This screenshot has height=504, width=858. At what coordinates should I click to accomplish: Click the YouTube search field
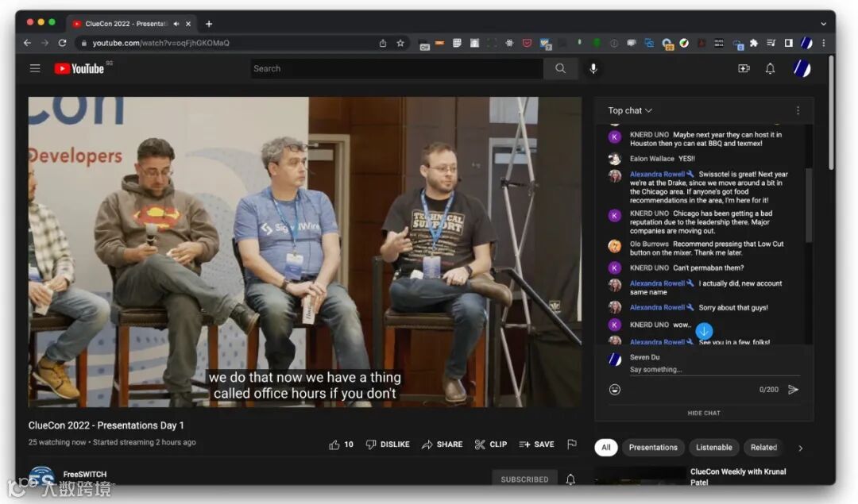tap(396, 68)
